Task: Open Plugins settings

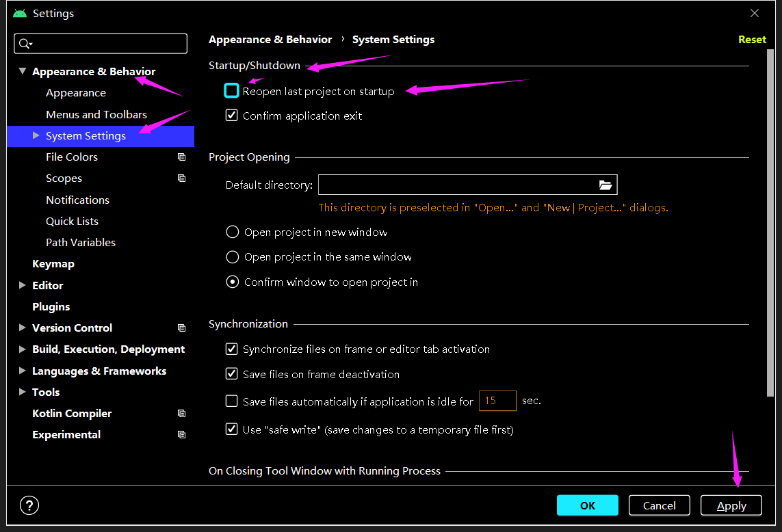Action: tap(51, 306)
